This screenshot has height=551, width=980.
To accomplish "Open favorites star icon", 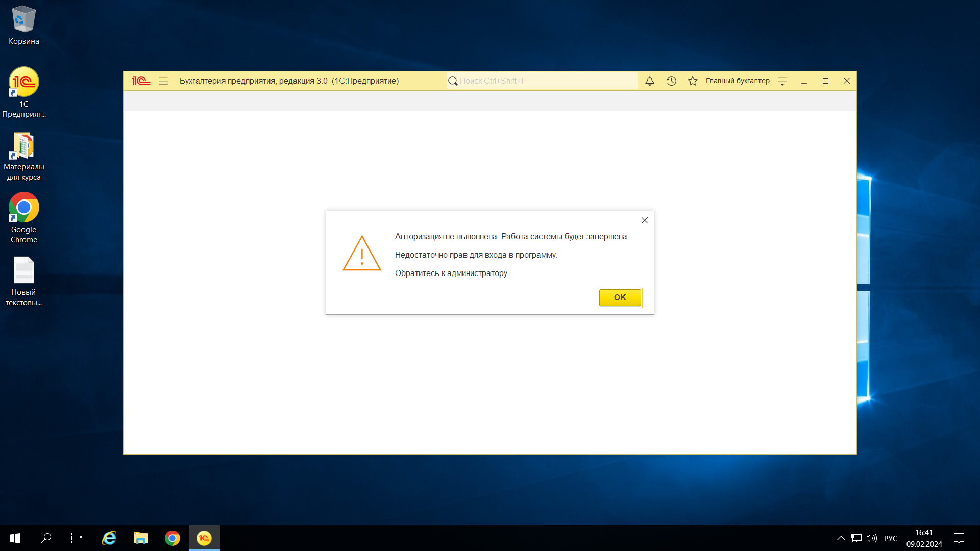I will tap(693, 81).
